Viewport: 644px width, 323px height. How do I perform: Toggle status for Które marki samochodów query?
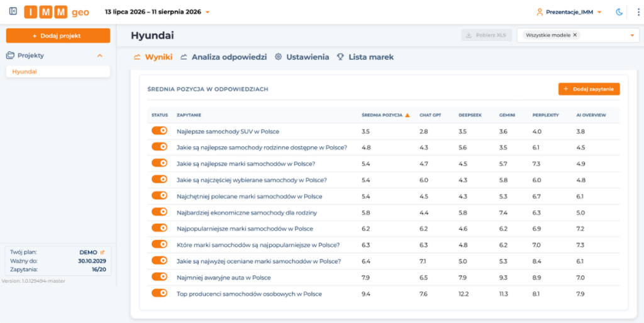159,244
